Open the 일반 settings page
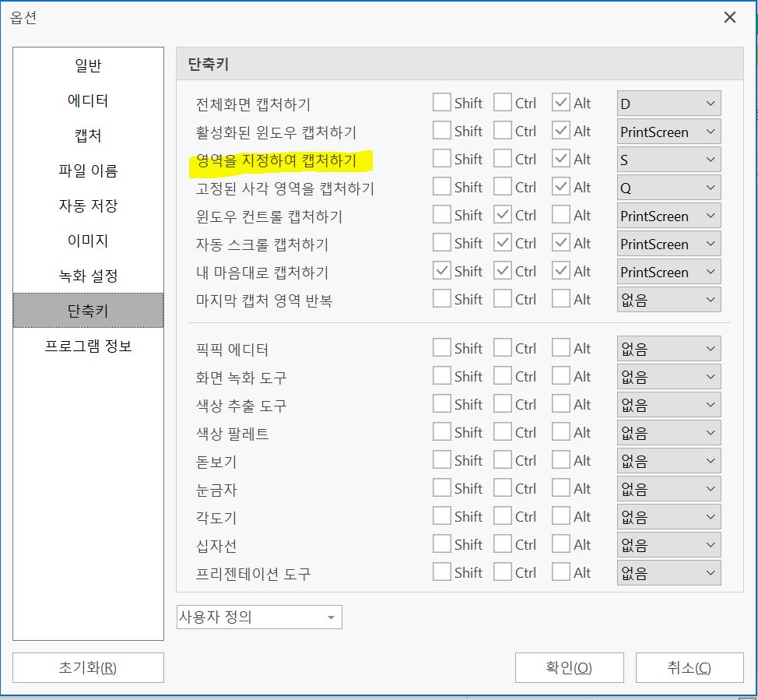Image resolution: width=758 pixels, height=700 pixels. click(x=88, y=65)
